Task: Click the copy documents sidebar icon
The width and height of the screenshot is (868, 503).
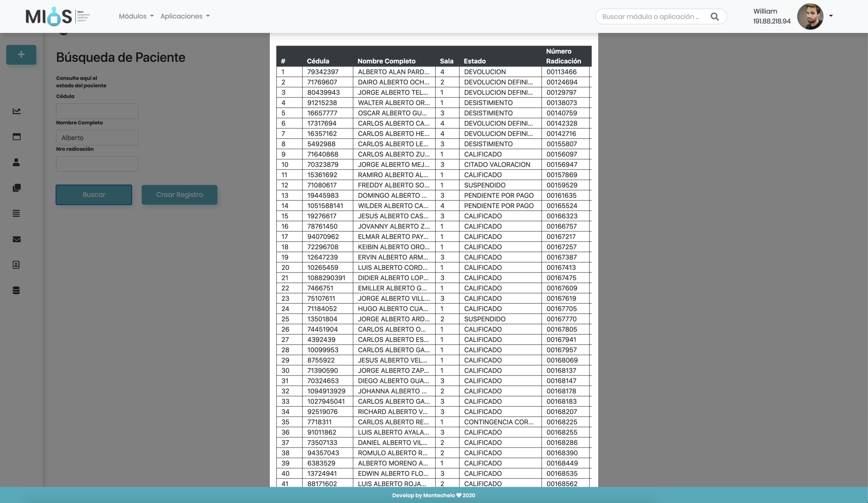Action: tap(16, 188)
